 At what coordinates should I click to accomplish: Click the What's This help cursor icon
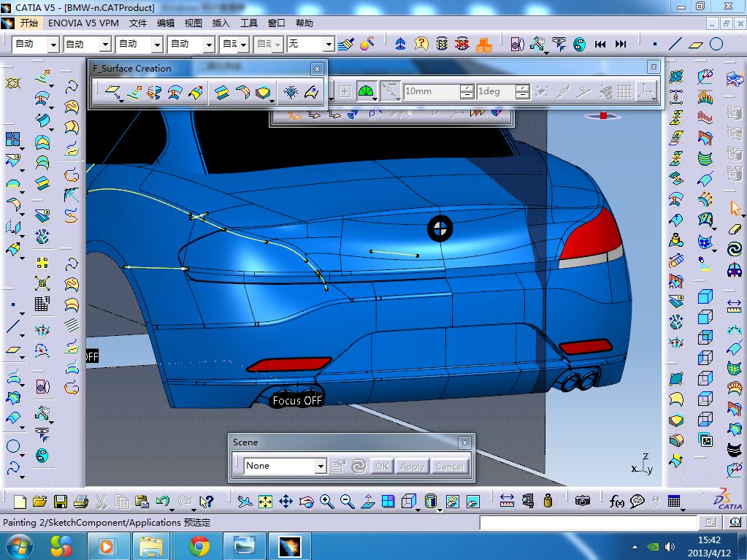206,501
